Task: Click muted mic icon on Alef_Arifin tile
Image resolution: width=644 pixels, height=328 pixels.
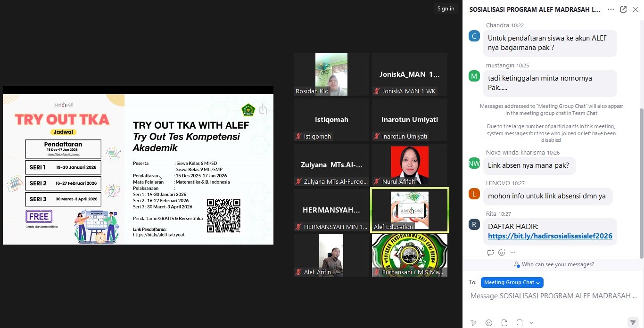Action: pyautogui.click(x=298, y=272)
